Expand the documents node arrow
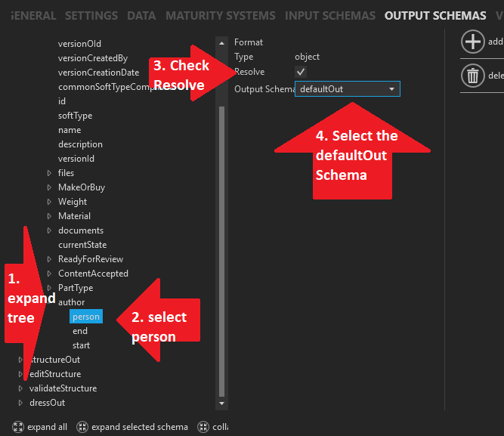This screenshot has width=504, height=436. click(x=49, y=230)
